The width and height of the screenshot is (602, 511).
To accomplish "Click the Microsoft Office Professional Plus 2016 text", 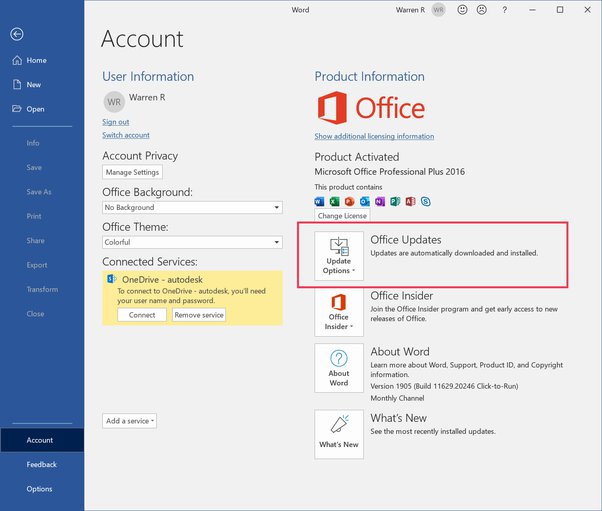I will [x=390, y=172].
